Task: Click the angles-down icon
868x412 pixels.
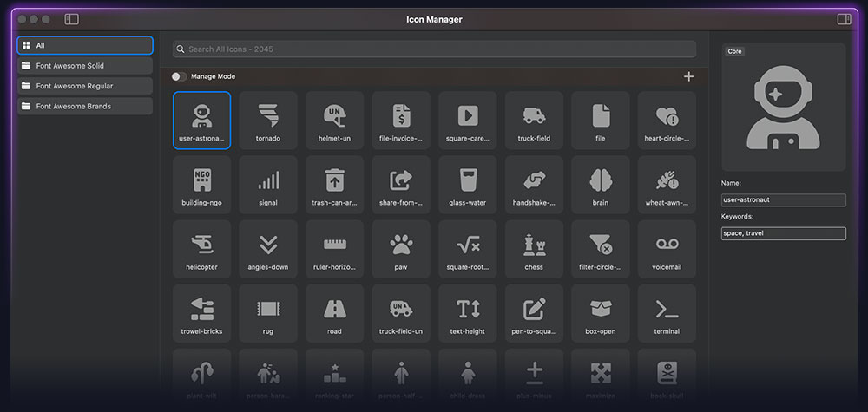Action: tap(268, 249)
